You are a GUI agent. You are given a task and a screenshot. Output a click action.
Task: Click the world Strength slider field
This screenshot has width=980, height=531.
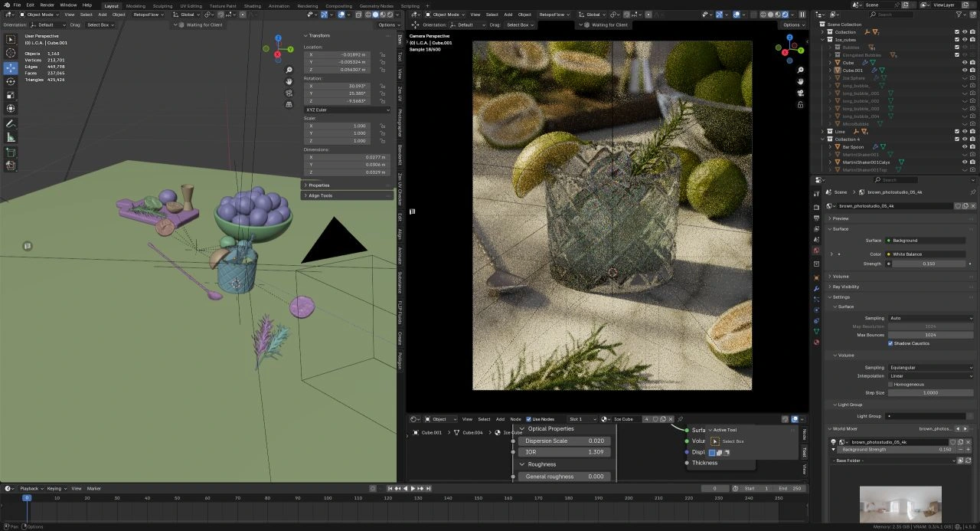click(x=930, y=264)
